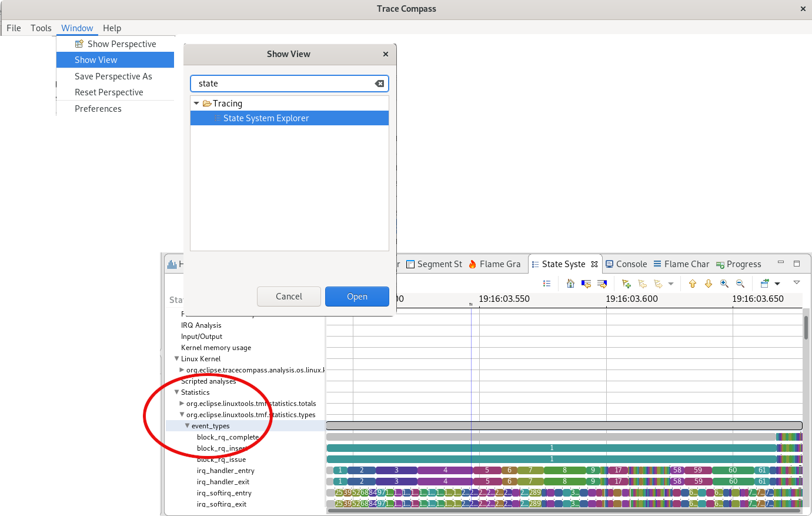The image size is (812, 516).
Task: Click the yellow up arrow icon
Action: pos(693,284)
